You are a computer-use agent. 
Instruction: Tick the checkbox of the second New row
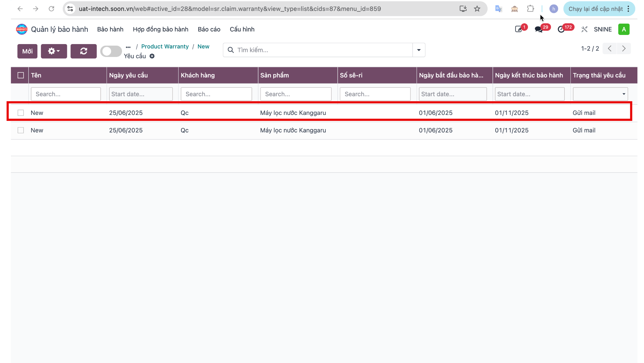21,130
